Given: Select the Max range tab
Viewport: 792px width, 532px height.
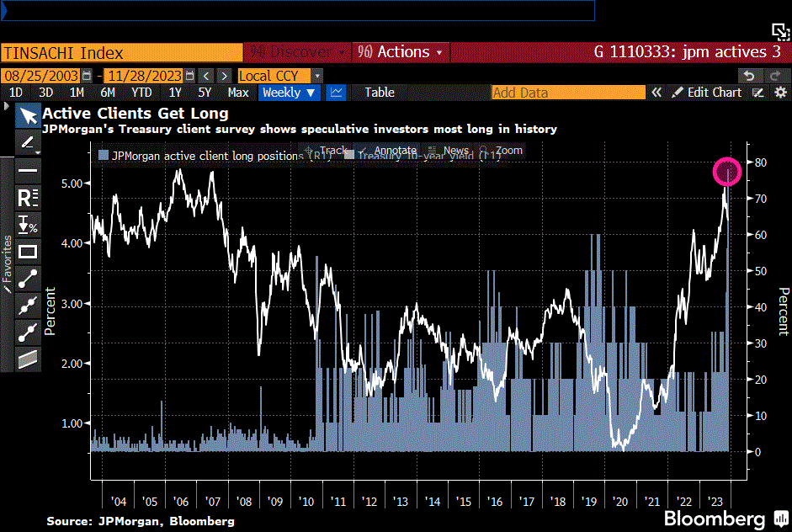Looking at the screenshot, I should [x=238, y=93].
